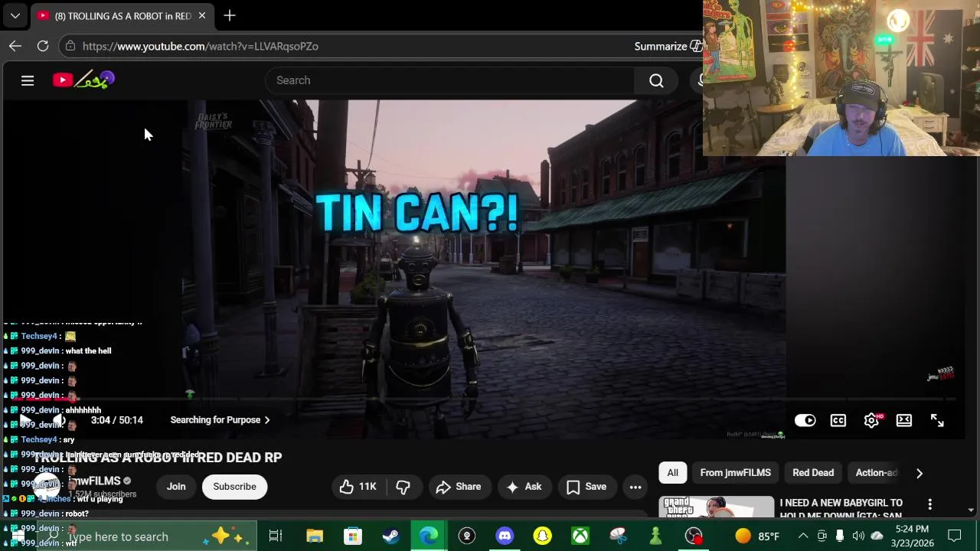Share the video

pyautogui.click(x=458, y=487)
